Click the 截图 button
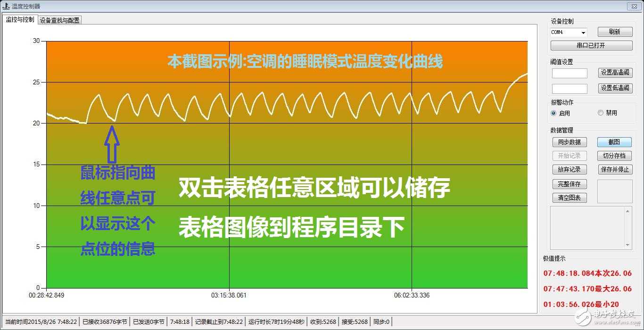 coord(615,142)
